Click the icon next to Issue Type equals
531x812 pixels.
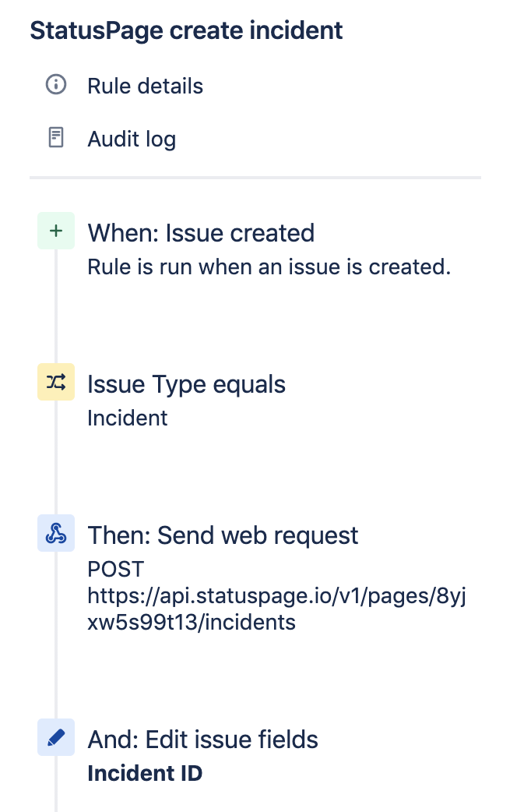(x=55, y=382)
